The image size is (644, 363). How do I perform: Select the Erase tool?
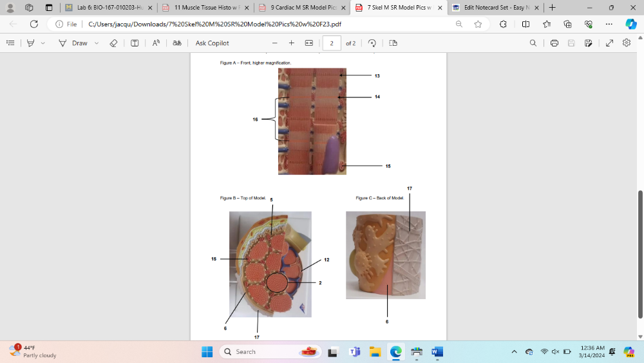pos(113,43)
